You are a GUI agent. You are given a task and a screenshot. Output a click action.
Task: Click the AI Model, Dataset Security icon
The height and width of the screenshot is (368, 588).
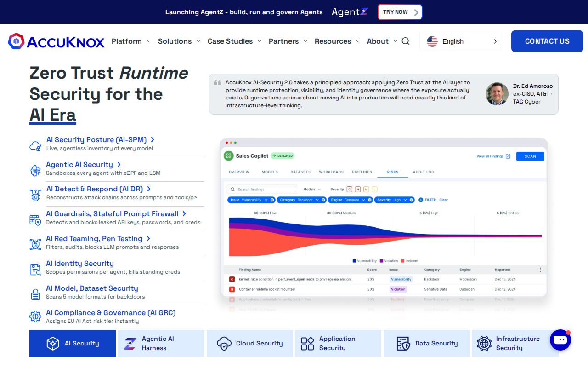[x=35, y=294]
